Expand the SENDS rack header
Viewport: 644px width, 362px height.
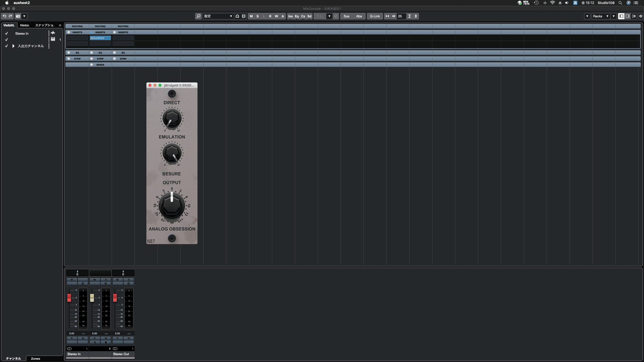coord(100,64)
